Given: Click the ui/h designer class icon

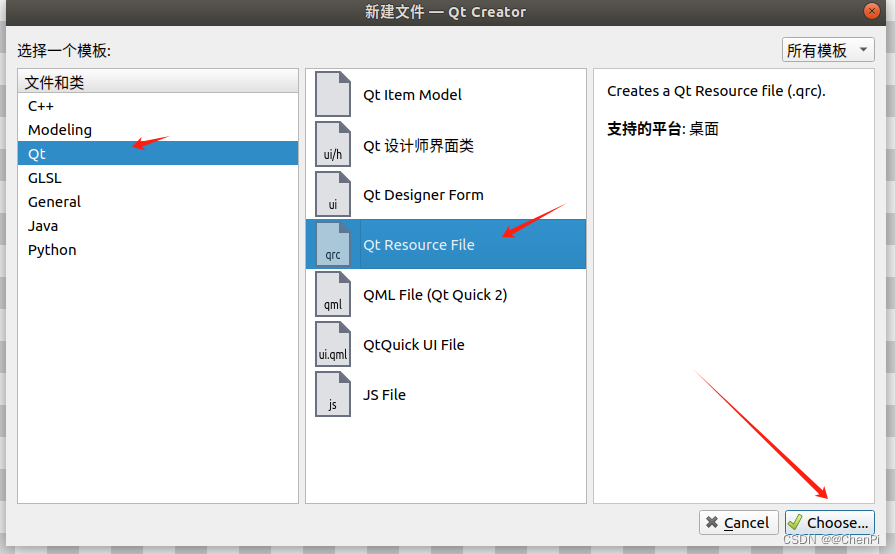Looking at the screenshot, I should coord(333,144).
